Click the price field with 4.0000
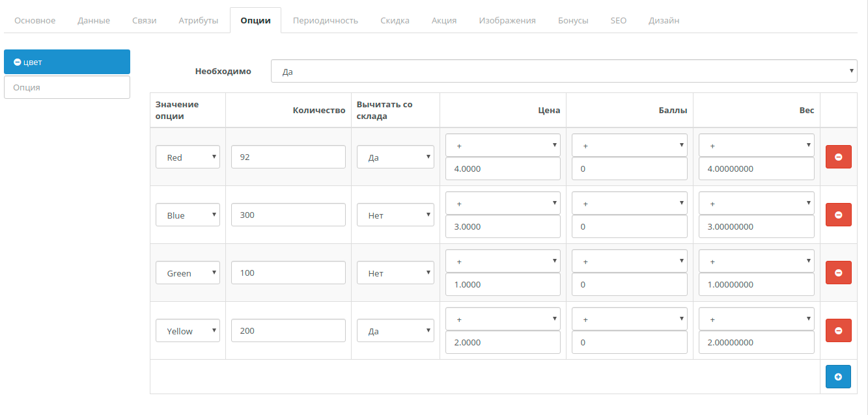Image resolution: width=868 pixels, height=415 pixels. pyautogui.click(x=503, y=168)
